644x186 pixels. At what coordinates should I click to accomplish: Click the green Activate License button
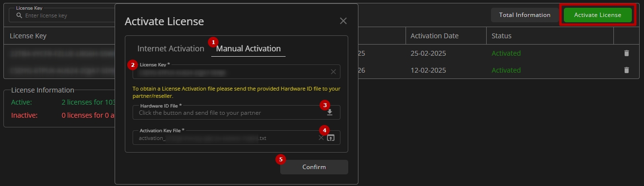coord(597,15)
